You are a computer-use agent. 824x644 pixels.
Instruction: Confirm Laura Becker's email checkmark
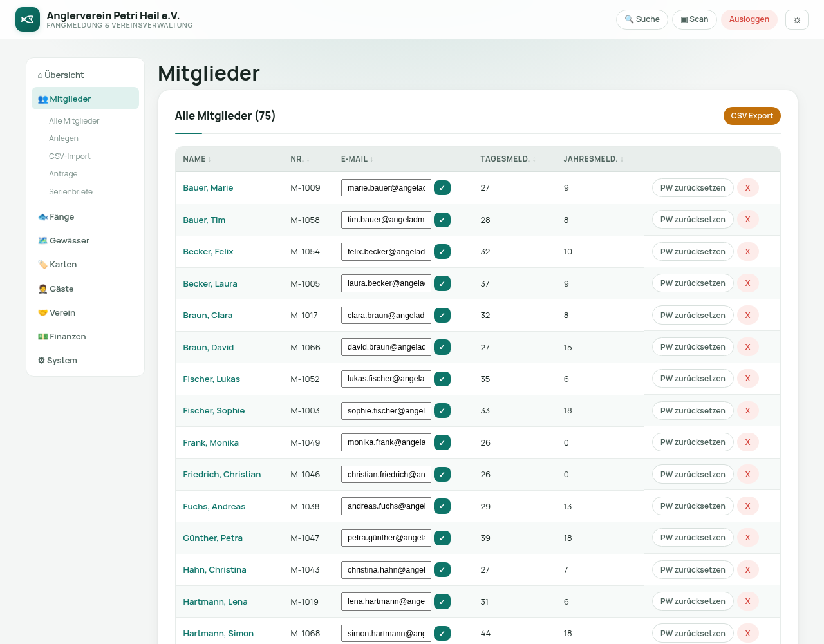pos(442,283)
